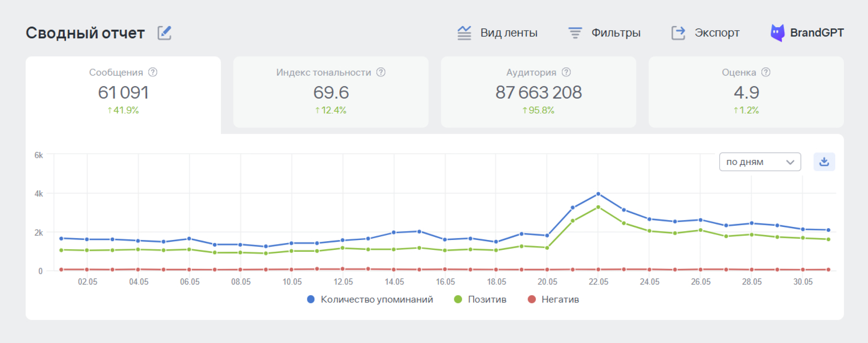
Task: Click the Экспорт arrow icon
Action: tap(678, 33)
